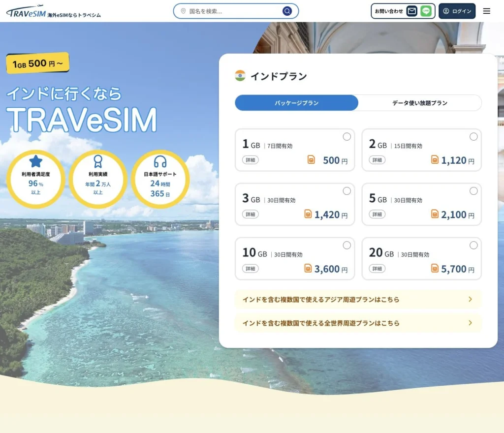Image resolution: width=504 pixels, height=433 pixels.
Task: Expand the 全世界周遊プラン chevron arrow
Action: [470, 323]
